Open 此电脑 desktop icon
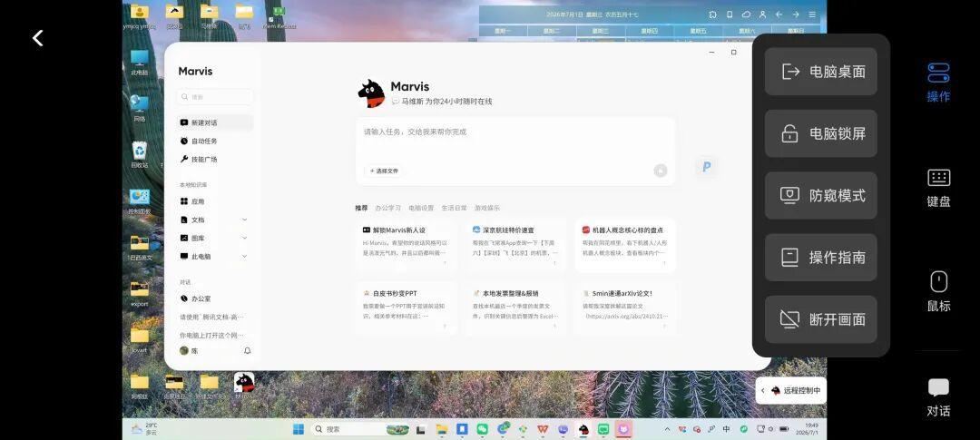Image resolution: width=980 pixels, height=440 pixels. [140, 63]
